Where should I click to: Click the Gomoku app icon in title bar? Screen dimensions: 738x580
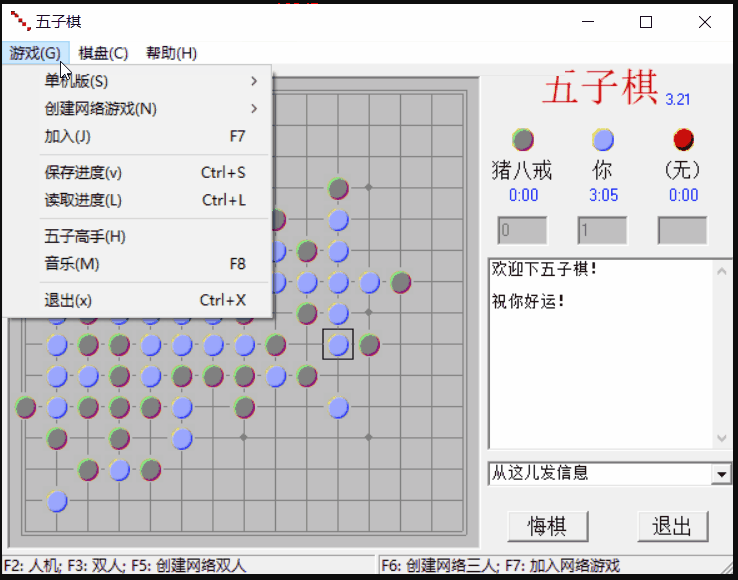point(19,22)
